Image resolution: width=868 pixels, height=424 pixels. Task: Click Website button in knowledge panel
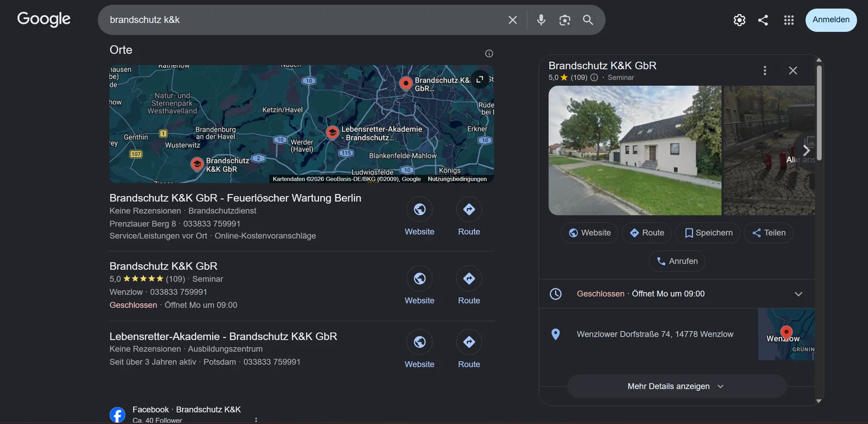point(590,233)
